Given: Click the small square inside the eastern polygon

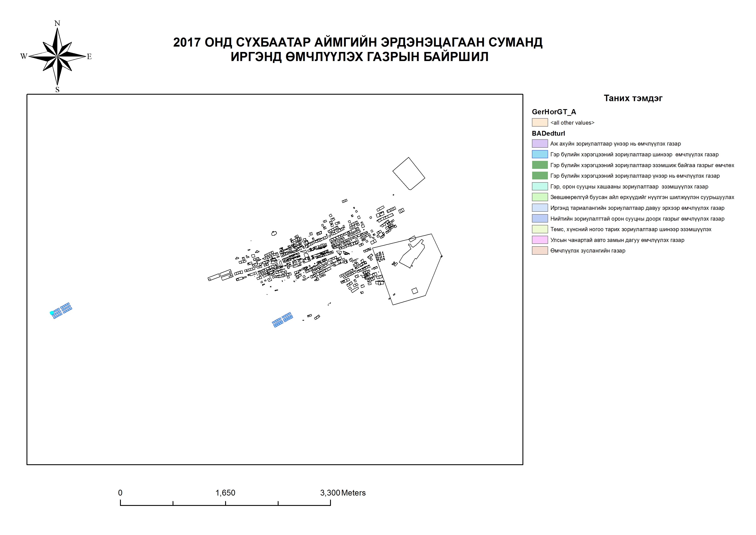Looking at the screenshot, I should (x=415, y=291).
